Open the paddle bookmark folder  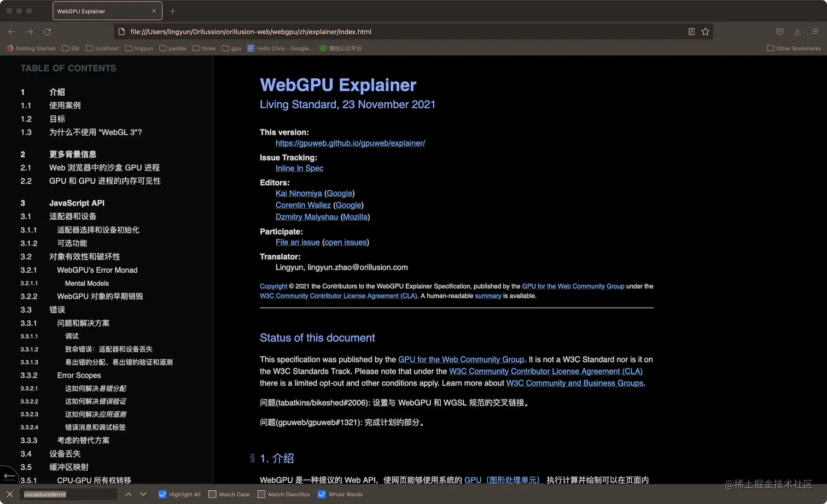pos(173,48)
